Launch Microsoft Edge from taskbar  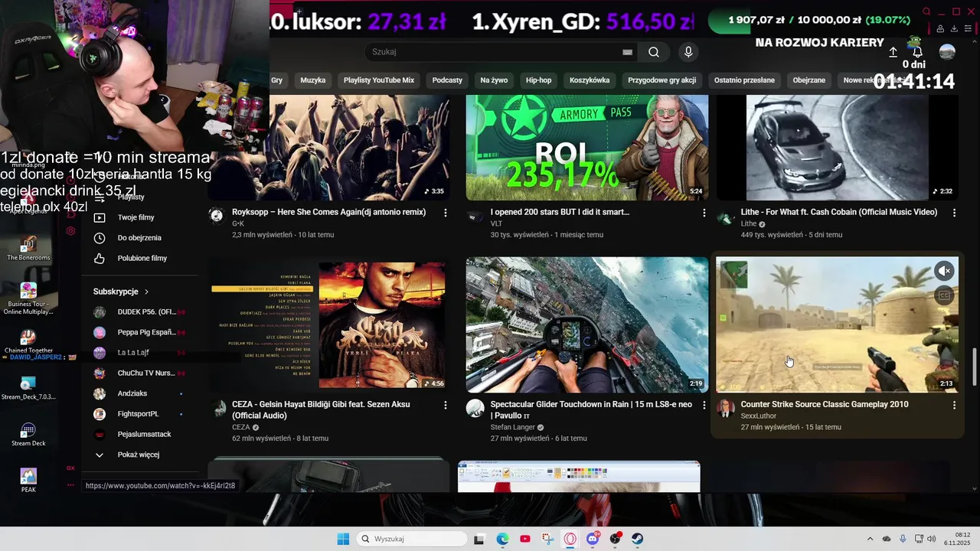[x=502, y=539]
